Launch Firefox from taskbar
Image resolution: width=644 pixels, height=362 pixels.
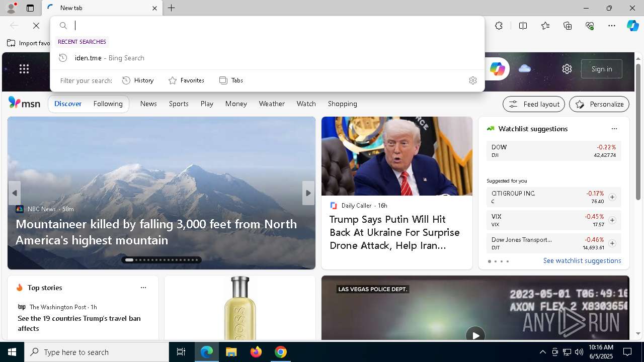point(256,352)
